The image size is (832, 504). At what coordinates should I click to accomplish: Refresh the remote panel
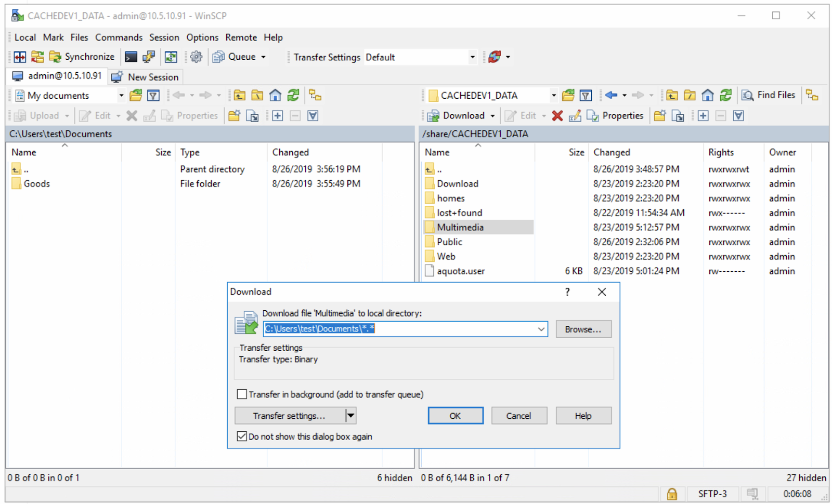click(726, 95)
